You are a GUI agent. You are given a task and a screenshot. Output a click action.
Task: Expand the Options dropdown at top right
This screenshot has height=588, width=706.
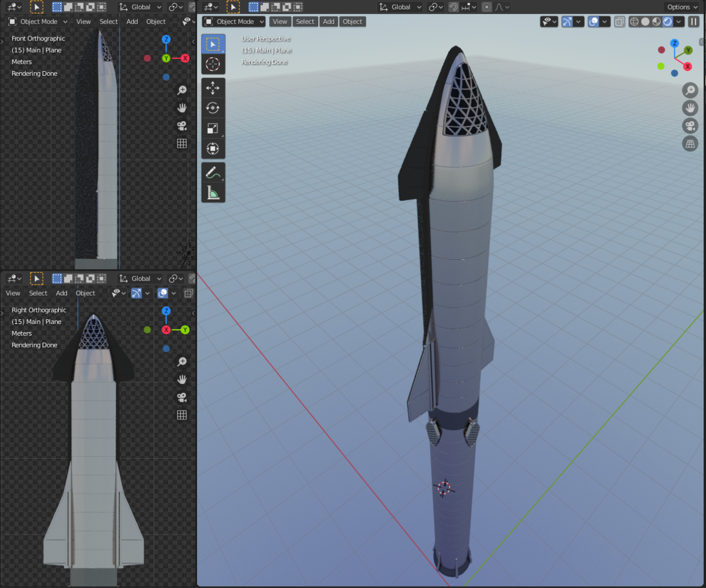coord(682,7)
